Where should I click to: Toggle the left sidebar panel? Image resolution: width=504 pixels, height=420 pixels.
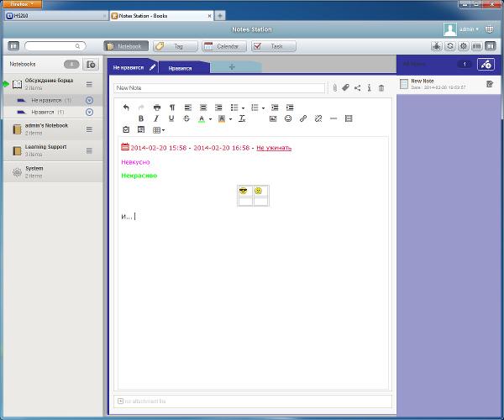point(13,46)
